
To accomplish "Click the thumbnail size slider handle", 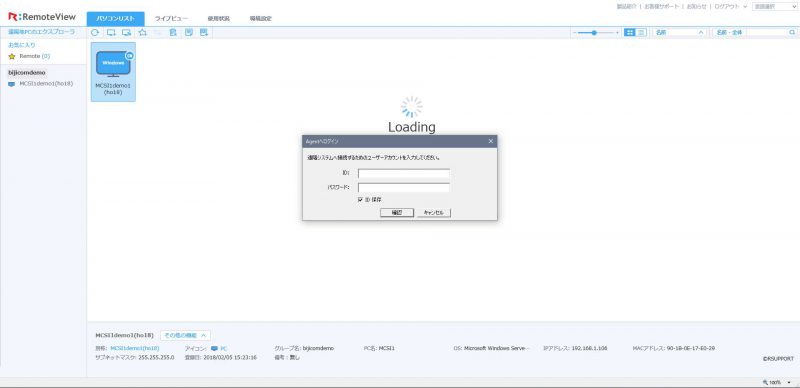I will [594, 32].
